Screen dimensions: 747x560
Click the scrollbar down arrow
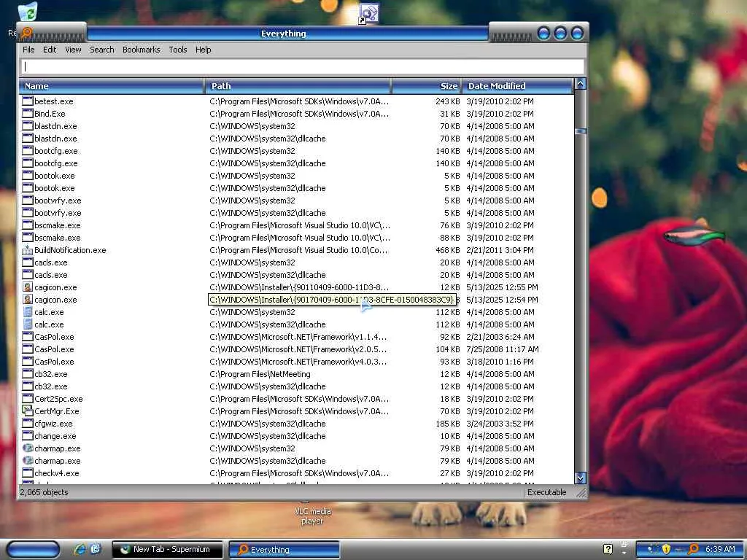(x=580, y=478)
